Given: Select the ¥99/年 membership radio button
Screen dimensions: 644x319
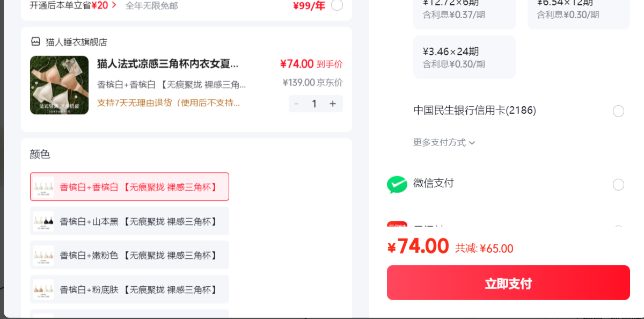Looking at the screenshot, I should (337, 5).
